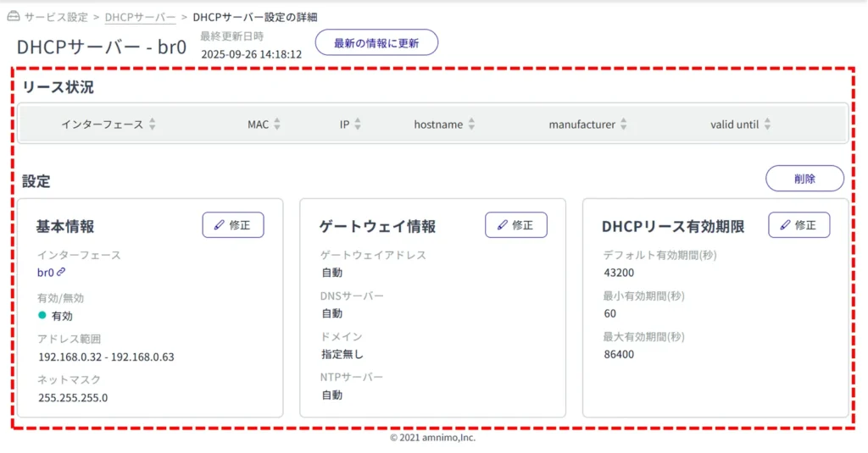The height and width of the screenshot is (453, 868).
Task: Click the manufacturer column header
Action: click(581, 124)
